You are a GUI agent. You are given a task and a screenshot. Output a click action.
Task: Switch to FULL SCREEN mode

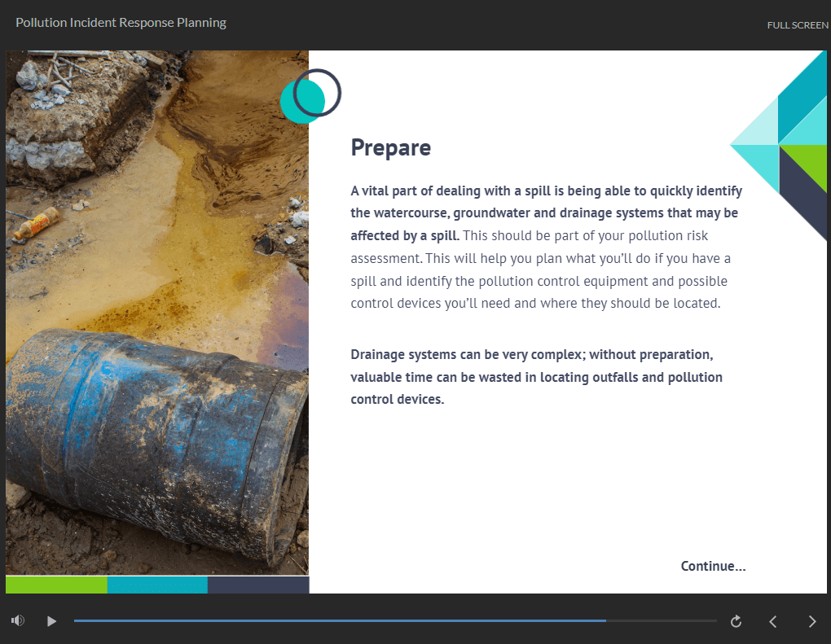tap(798, 25)
